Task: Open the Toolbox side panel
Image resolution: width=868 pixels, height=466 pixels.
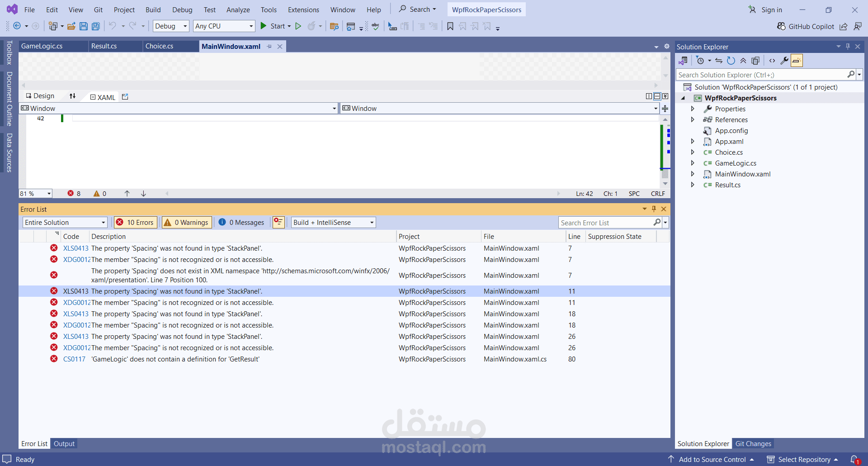Action: (9, 52)
